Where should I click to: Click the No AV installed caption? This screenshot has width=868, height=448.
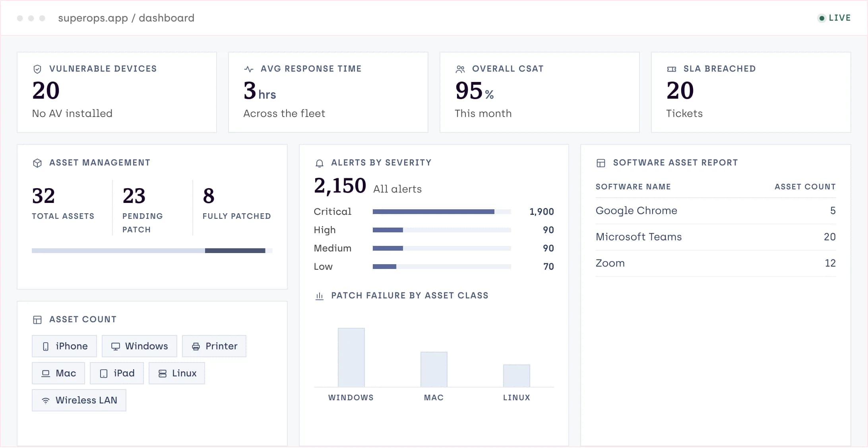(x=72, y=113)
